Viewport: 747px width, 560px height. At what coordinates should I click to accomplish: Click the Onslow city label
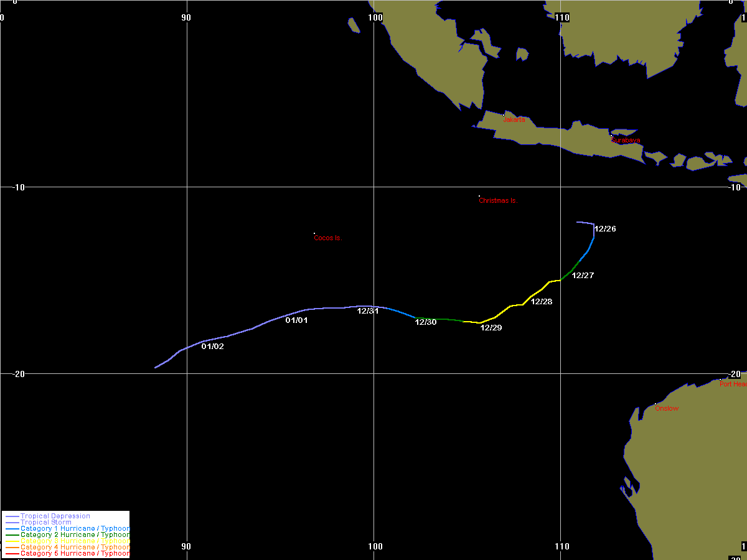point(667,408)
